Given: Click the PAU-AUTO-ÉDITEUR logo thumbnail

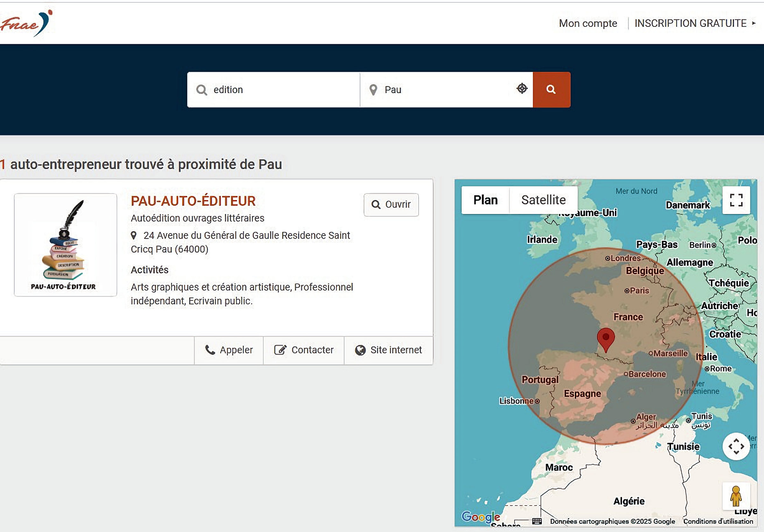Looking at the screenshot, I should click(66, 245).
